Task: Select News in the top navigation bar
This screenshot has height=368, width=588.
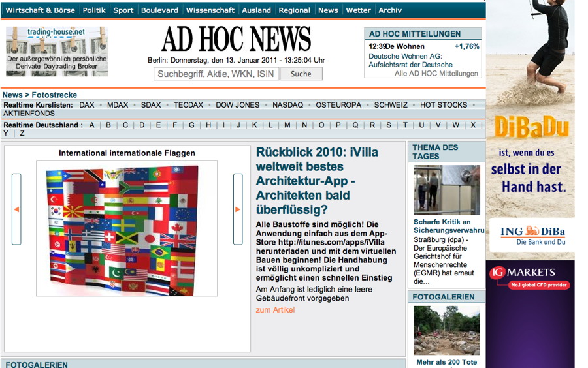Action: click(x=328, y=10)
